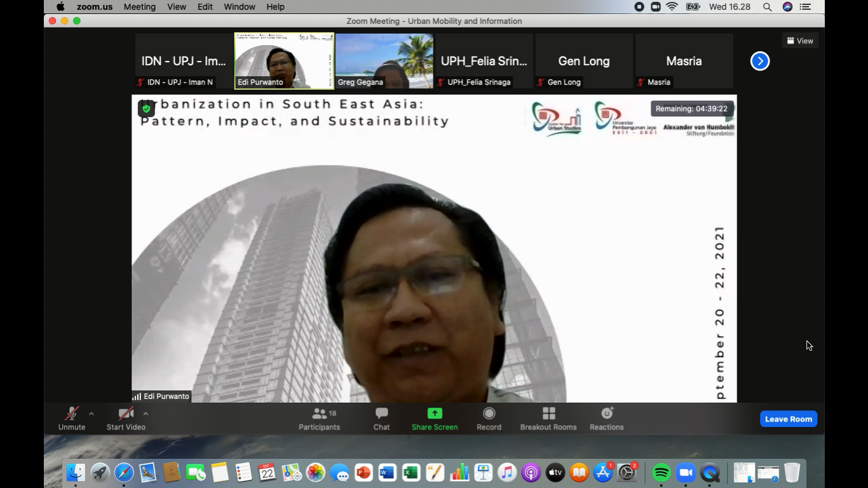The height and width of the screenshot is (488, 868).
Task: Select Gen Long participant tile
Action: pos(584,61)
